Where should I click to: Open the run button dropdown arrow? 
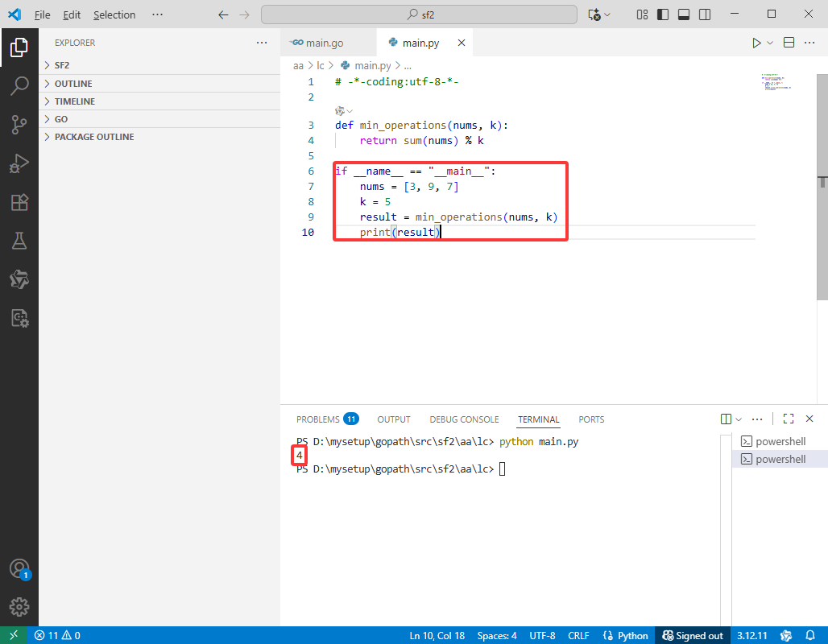770,43
